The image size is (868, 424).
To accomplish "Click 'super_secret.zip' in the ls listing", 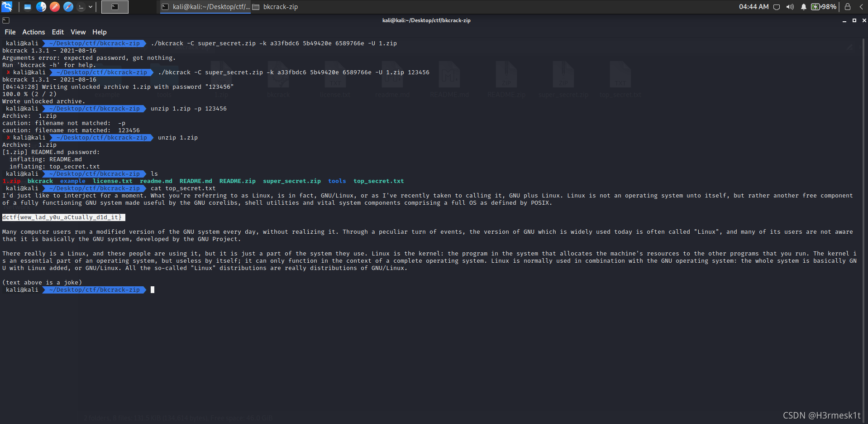I will pos(292,181).
